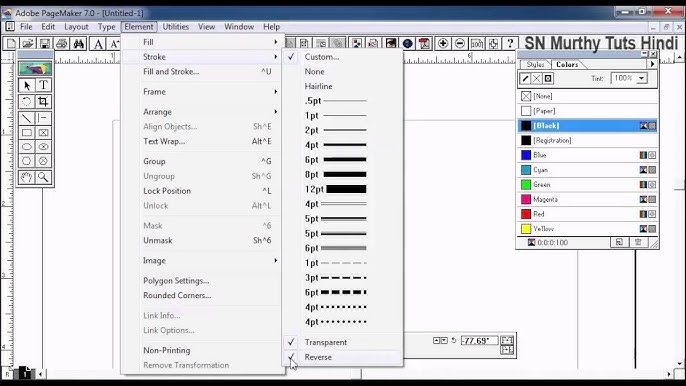Select the diagonal Line tool
This screenshot has height=386, width=686.
click(x=27, y=118)
